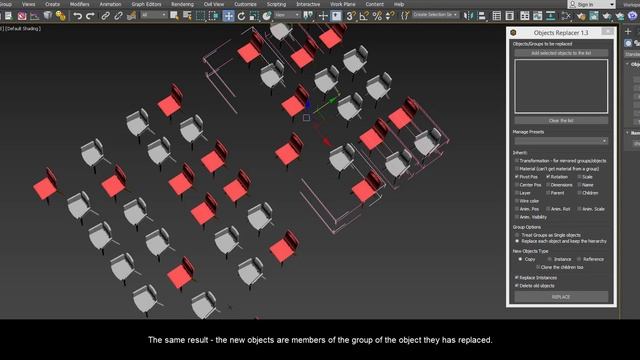Select the Select and Link tool
Image resolution: width=640 pixels, height=360 pixels.
click(105, 16)
